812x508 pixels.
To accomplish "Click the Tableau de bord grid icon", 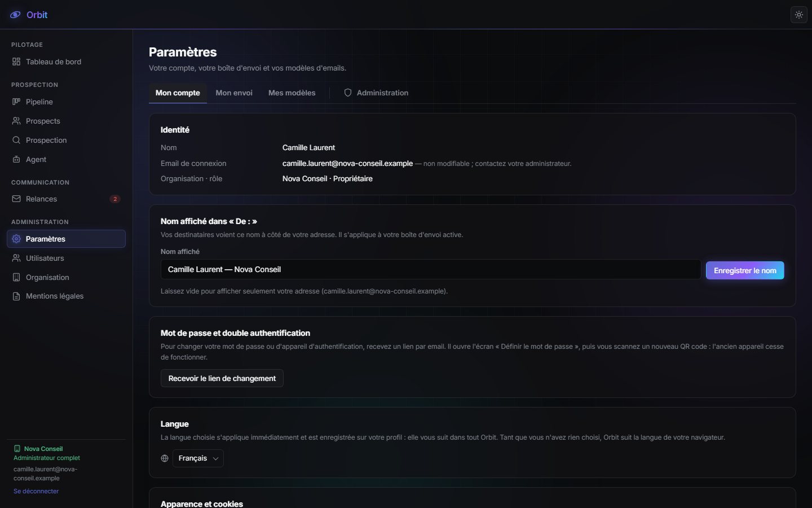I will [x=16, y=62].
